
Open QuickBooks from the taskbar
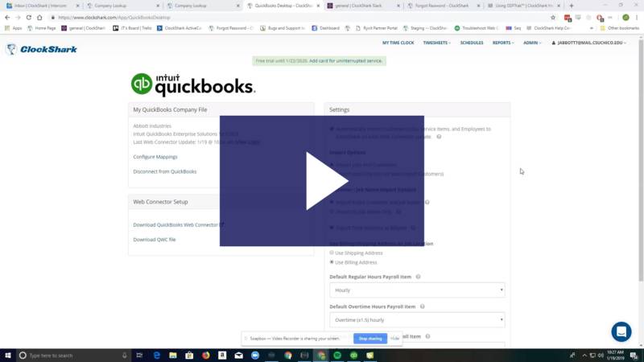353,356
